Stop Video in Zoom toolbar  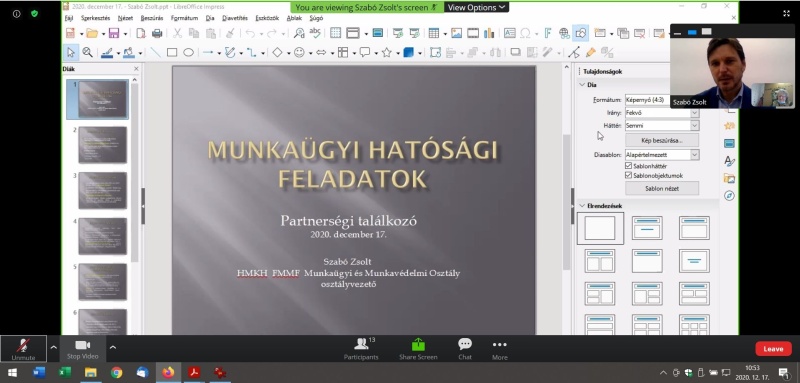(x=82, y=348)
